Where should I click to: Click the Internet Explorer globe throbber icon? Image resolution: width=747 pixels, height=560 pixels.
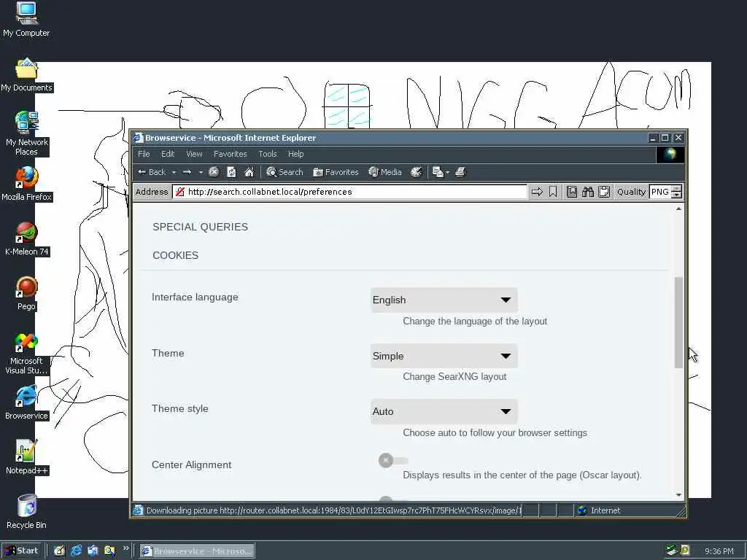click(x=670, y=155)
